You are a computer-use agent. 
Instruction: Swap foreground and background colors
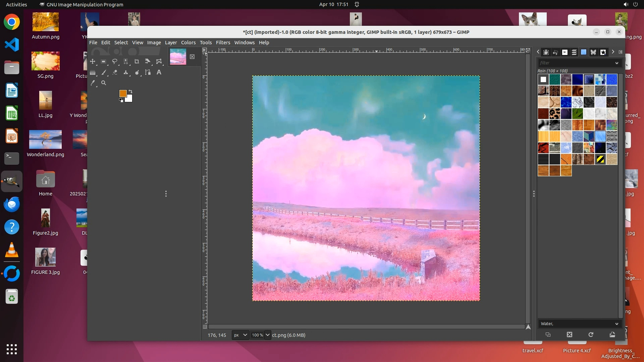(x=130, y=92)
